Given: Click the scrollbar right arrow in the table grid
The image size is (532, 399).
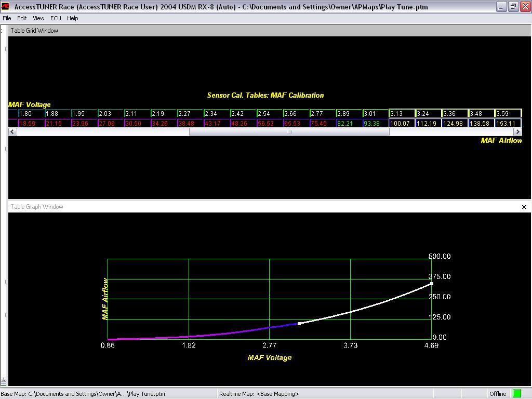Looking at the screenshot, I should [517, 132].
